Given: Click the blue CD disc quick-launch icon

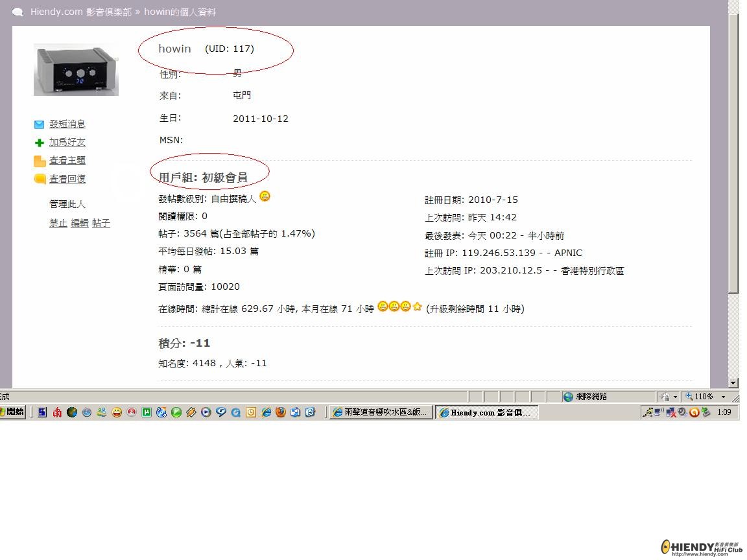Looking at the screenshot, I should 161,412.
